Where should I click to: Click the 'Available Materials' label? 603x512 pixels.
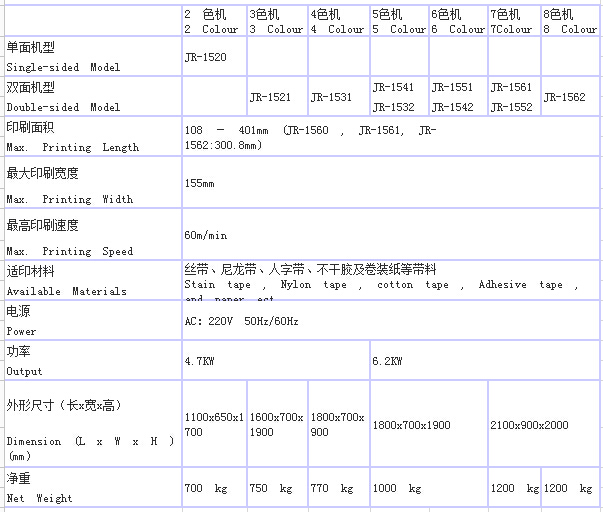coord(67,292)
